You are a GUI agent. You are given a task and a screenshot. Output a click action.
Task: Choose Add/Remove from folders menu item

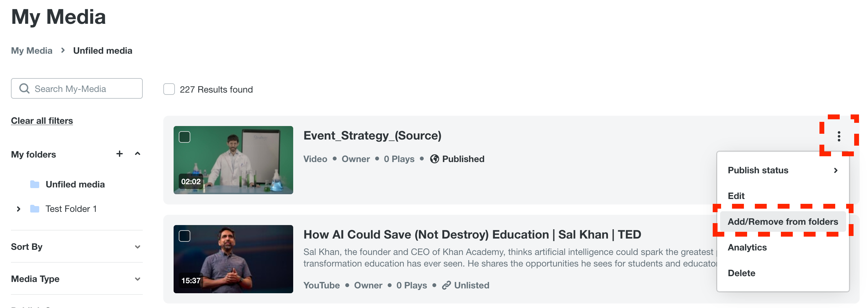pyautogui.click(x=782, y=222)
